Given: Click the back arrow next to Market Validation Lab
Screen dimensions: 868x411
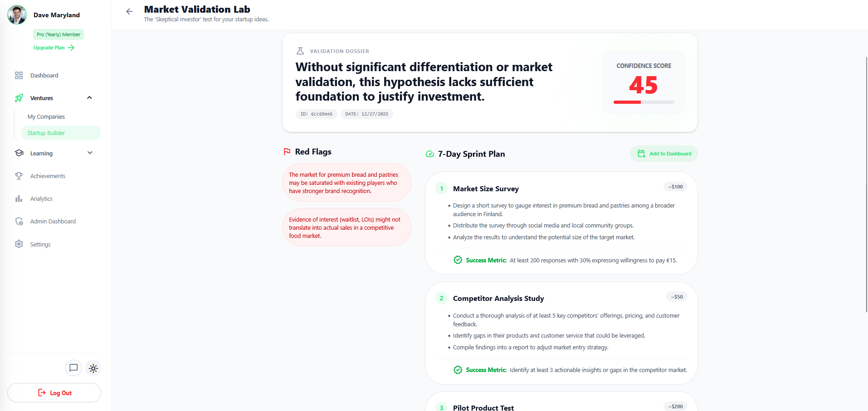Looking at the screenshot, I should (129, 11).
